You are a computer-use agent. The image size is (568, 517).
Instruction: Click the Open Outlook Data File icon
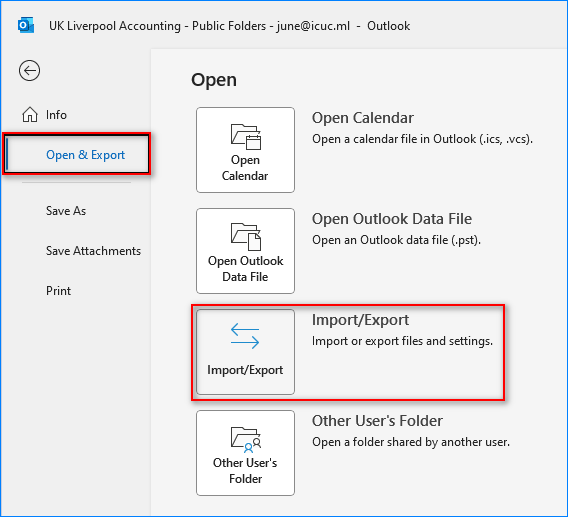coord(246,237)
